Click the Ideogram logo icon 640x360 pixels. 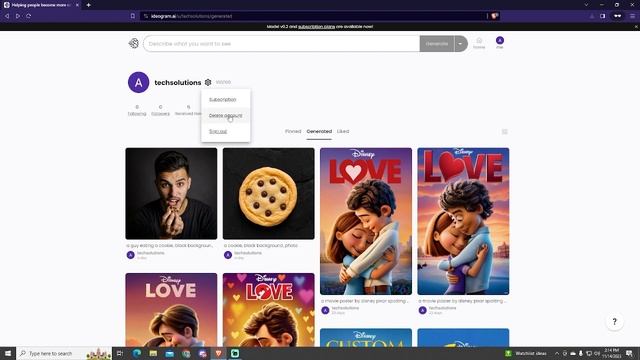pyautogui.click(x=133, y=43)
